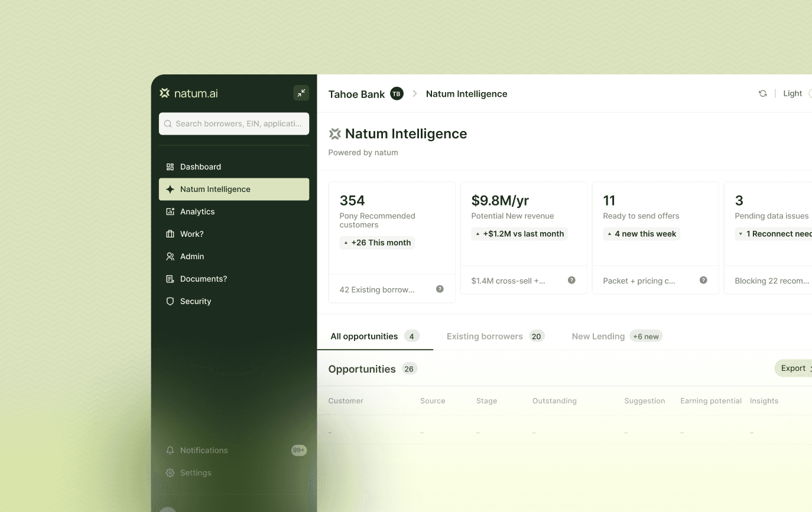The image size is (812, 512).
Task: Open help icon beside $1.4M cross-sell
Action: point(571,281)
